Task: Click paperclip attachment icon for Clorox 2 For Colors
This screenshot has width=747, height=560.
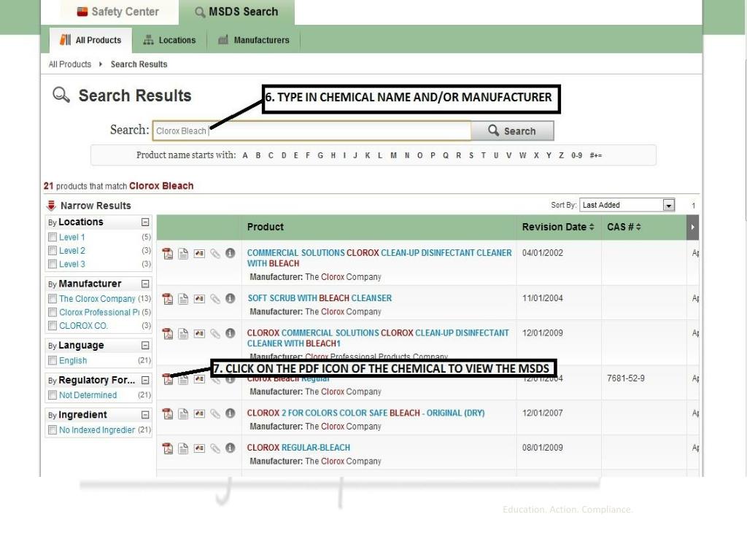Action: pyautogui.click(x=215, y=413)
